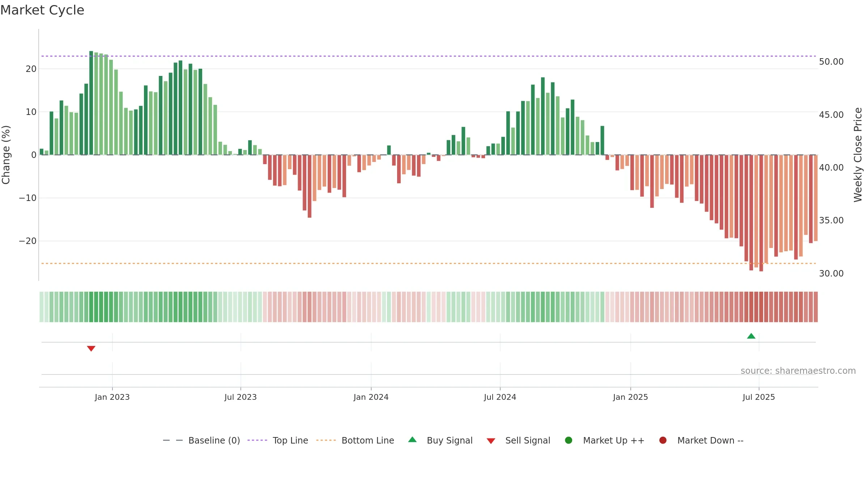Toggle the Sell Signal legend entry
Screen dimensions: 868x488
point(518,440)
